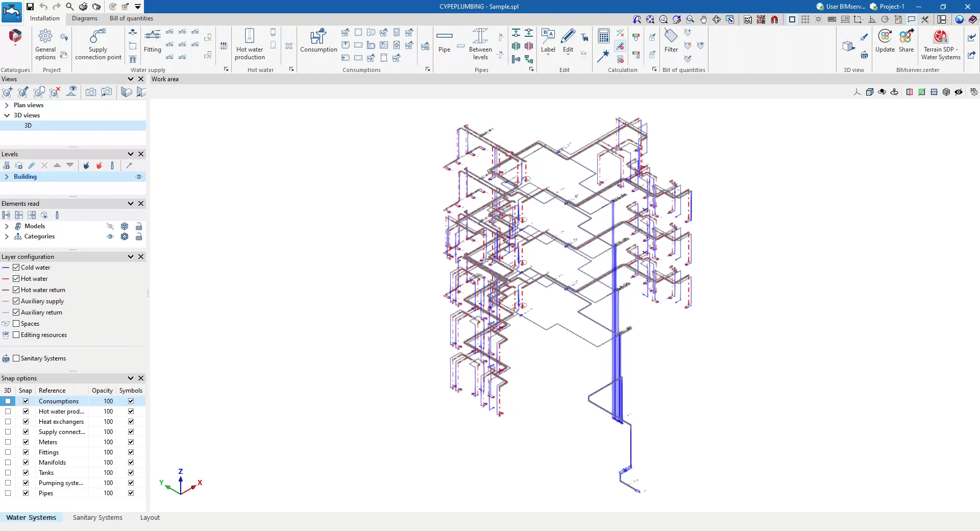
Task: Toggle visibility eye for Building level
Action: pyautogui.click(x=138, y=177)
